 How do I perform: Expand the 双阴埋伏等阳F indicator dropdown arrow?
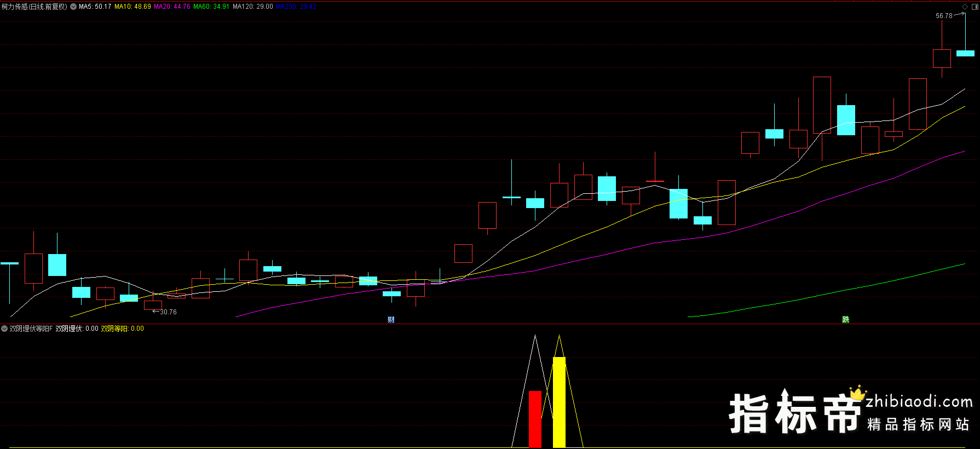4,329
